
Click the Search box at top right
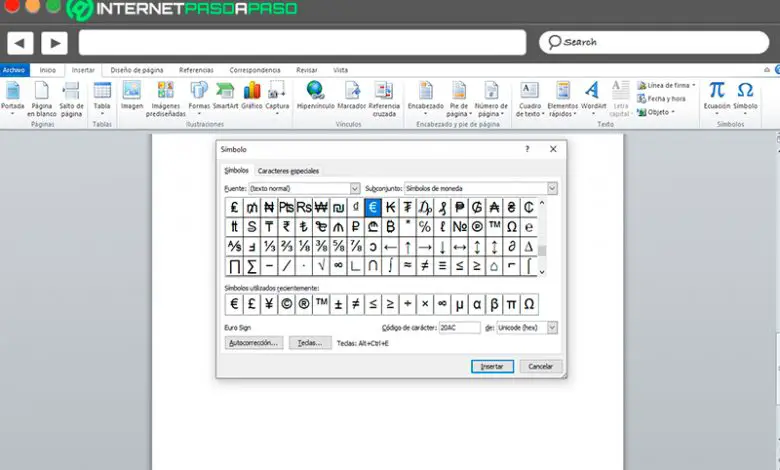[654, 42]
